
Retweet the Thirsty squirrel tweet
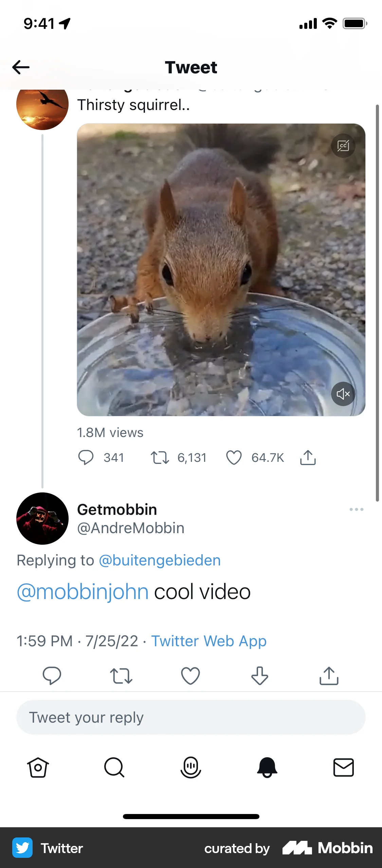tap(160, 457)
